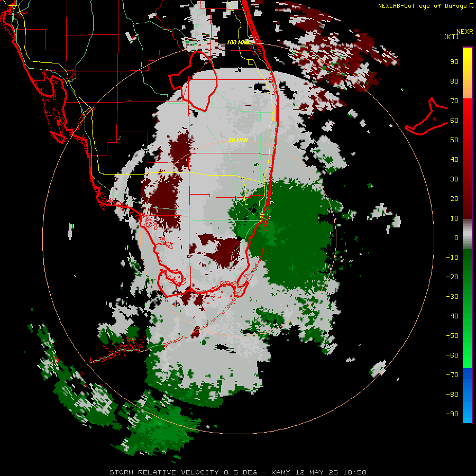Click the 10 value on the velocity scale
Image resolution: width=476 pixels, height=476 pixels.
pos(454,218)
